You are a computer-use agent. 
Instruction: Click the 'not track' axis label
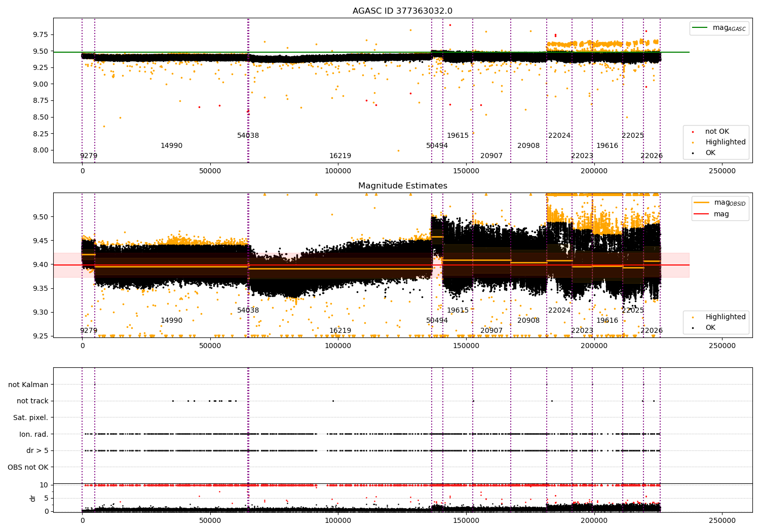tap(32, 401)
